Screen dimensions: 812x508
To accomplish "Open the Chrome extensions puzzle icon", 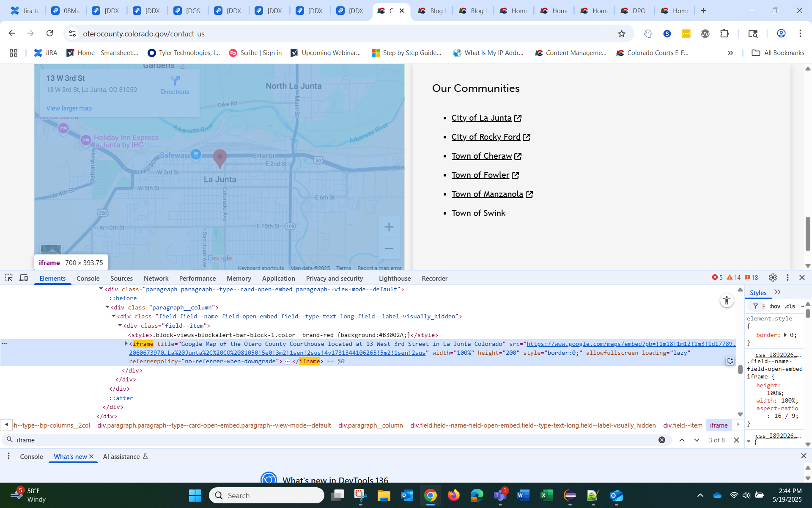I will (x=724, y=33).
